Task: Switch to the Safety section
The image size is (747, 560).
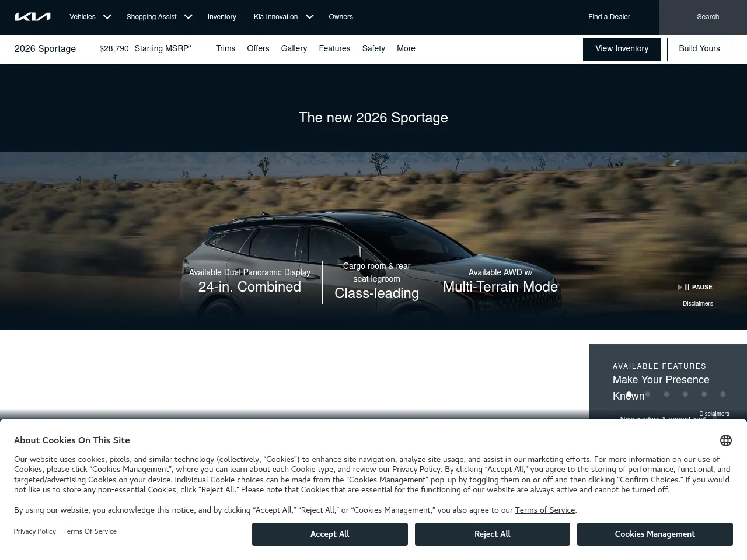Action: click(373, 49)
